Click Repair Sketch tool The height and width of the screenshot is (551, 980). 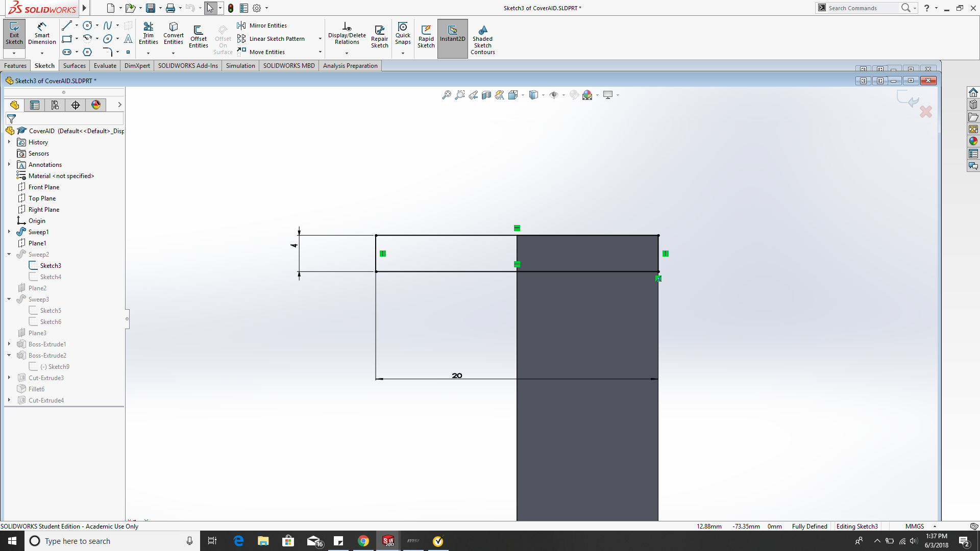pyautogui.click(x=380, y=37)
